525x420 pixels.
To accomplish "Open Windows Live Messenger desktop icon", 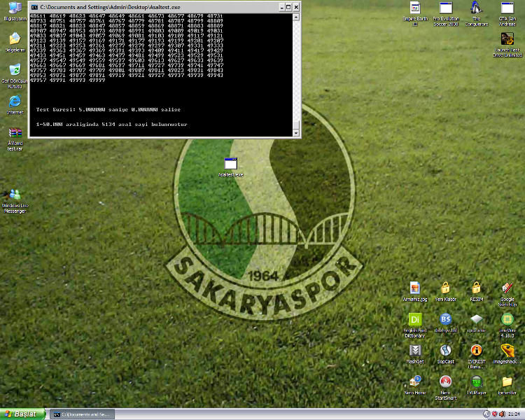I will point(15,201).
